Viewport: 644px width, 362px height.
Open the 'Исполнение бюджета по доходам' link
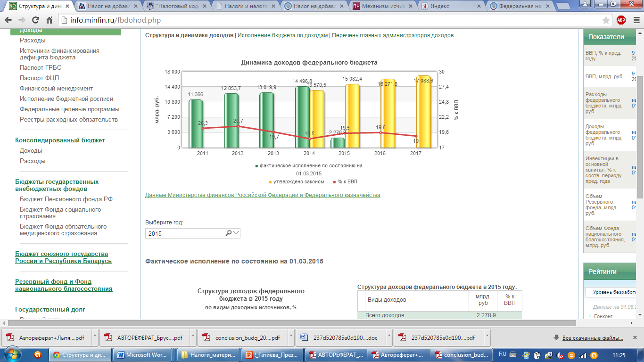(x=282, y=35)
